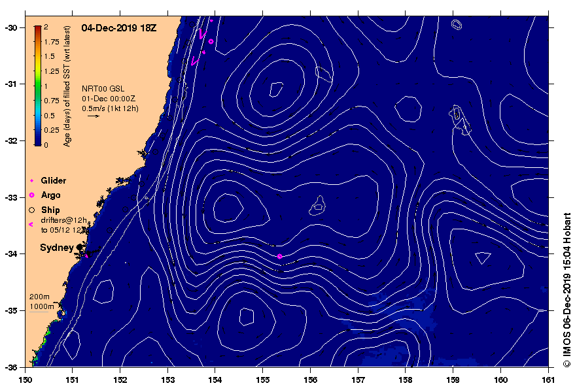This screenshot has width=575, height=392.
Task: Click the black Sydney location dot
Action: pos(80,247)
